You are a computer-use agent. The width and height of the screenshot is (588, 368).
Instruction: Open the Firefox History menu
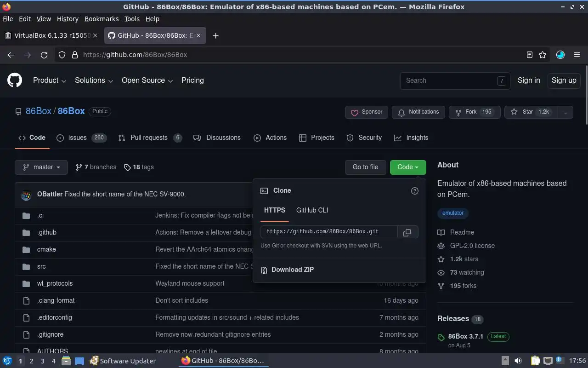68,19
